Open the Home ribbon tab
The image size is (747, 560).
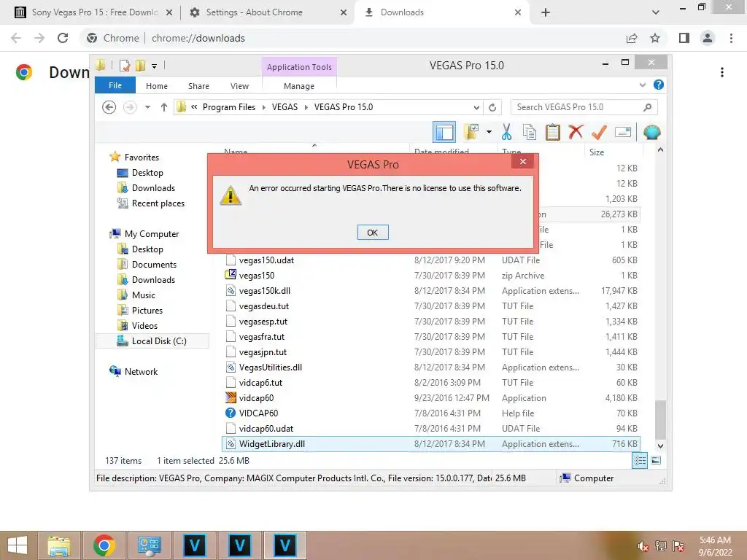coord(157,86)
